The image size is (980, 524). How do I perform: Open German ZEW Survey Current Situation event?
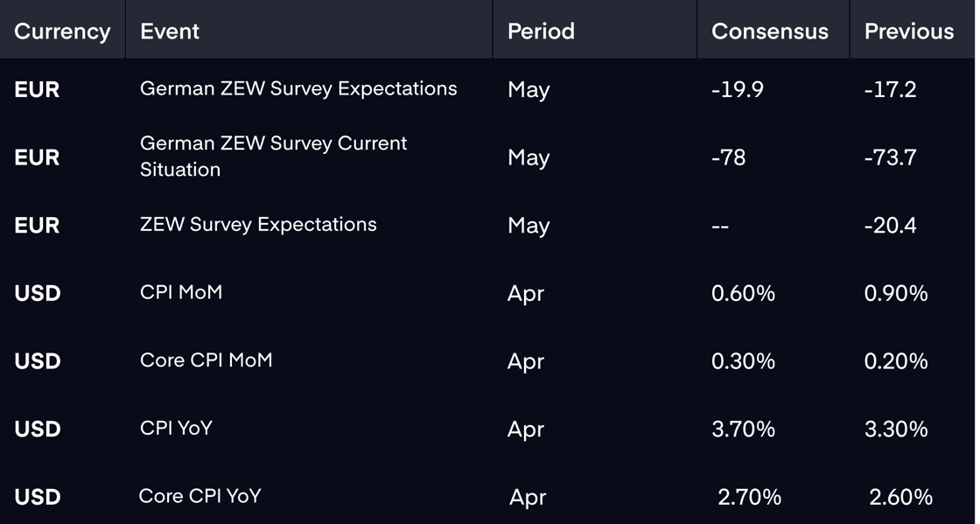(x=273, y=156)
